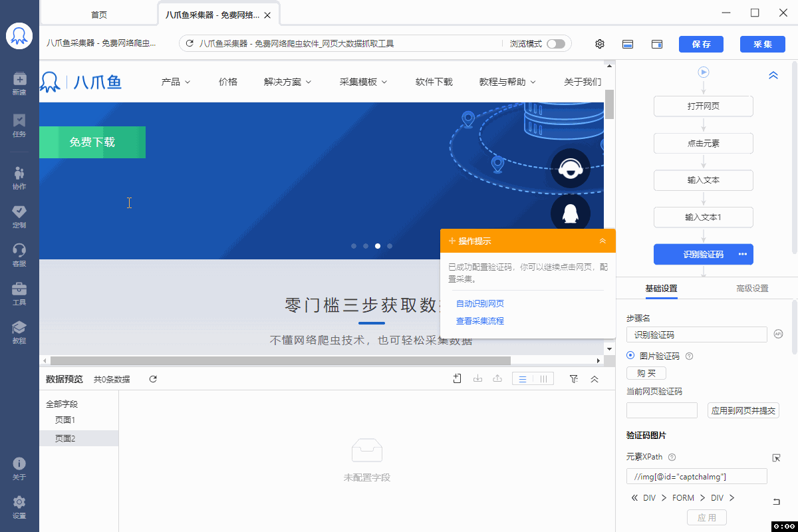
Task: Click the reload icon in the address bar
Action: pyautogui.click(x=190, y=44)
